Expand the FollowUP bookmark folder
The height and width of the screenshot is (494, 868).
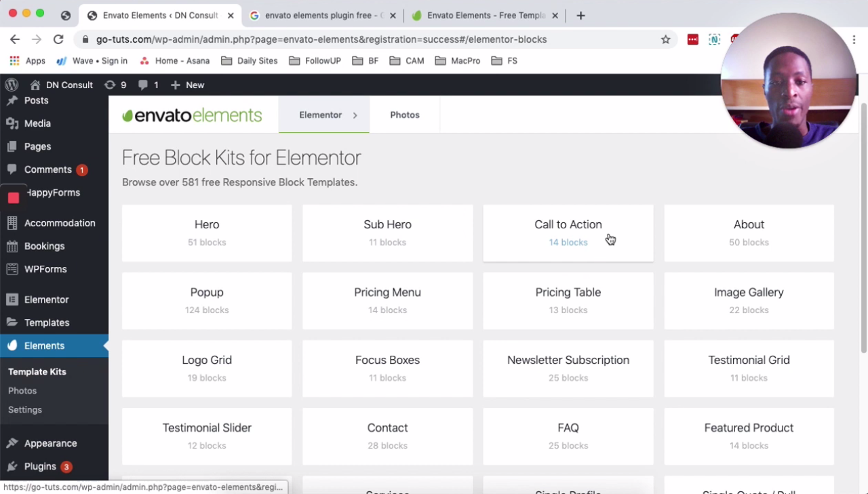click(x=315, y=60)
